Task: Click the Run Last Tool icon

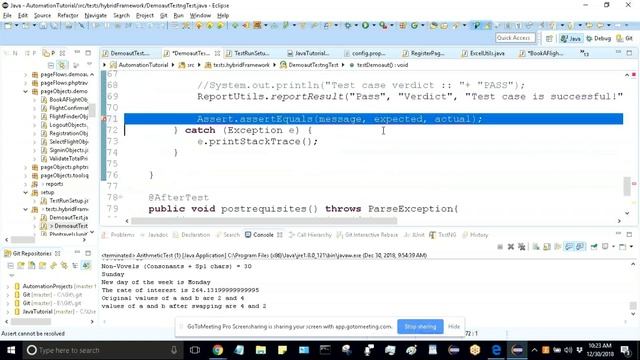Action: point(383,26)
